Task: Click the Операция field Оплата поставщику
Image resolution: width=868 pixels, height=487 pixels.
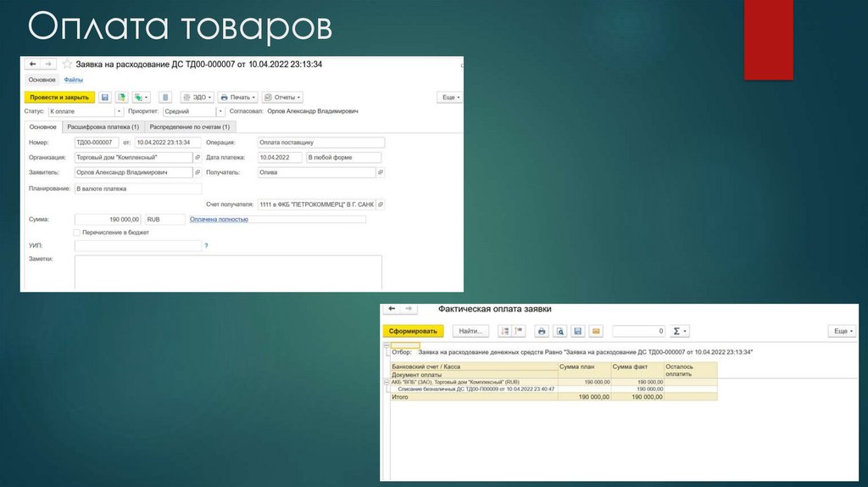Action: [321, 143]
